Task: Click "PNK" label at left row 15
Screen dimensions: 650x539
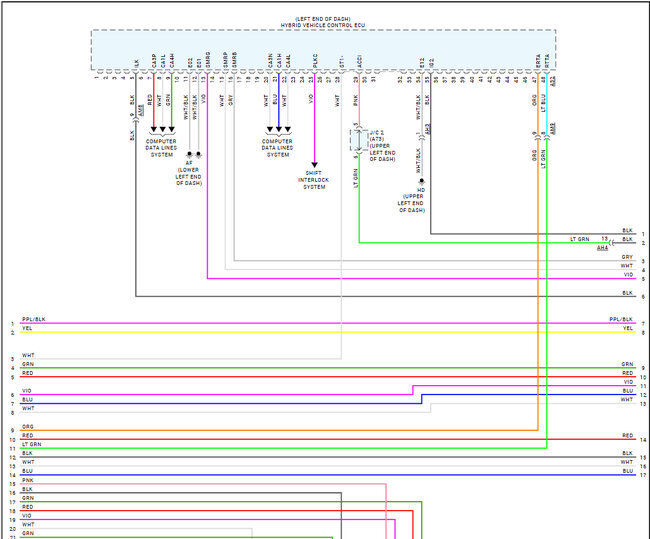Action: 28,480
